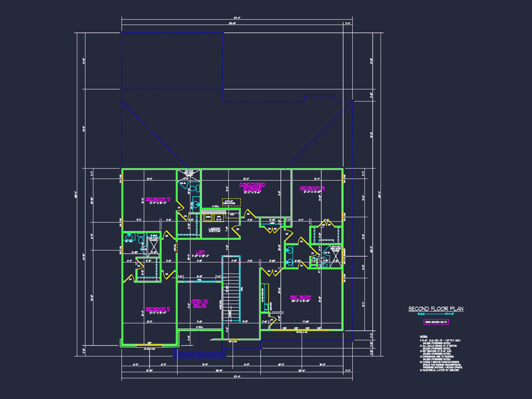Viewport: 532px width, 399px height.
Task: Select the (5) 2/0 X 4/0 window label
Action: coord(302,332)
